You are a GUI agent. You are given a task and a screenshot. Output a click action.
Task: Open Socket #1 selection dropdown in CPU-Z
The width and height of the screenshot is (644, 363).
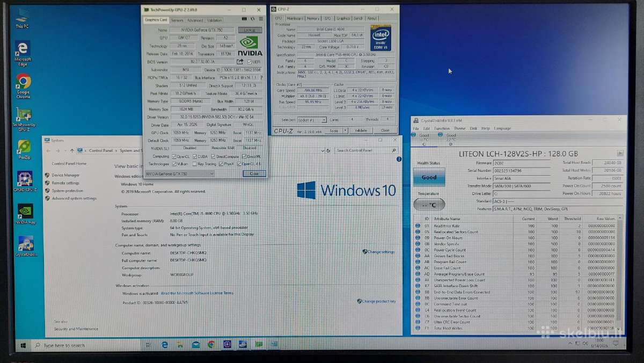click(313, 120)
